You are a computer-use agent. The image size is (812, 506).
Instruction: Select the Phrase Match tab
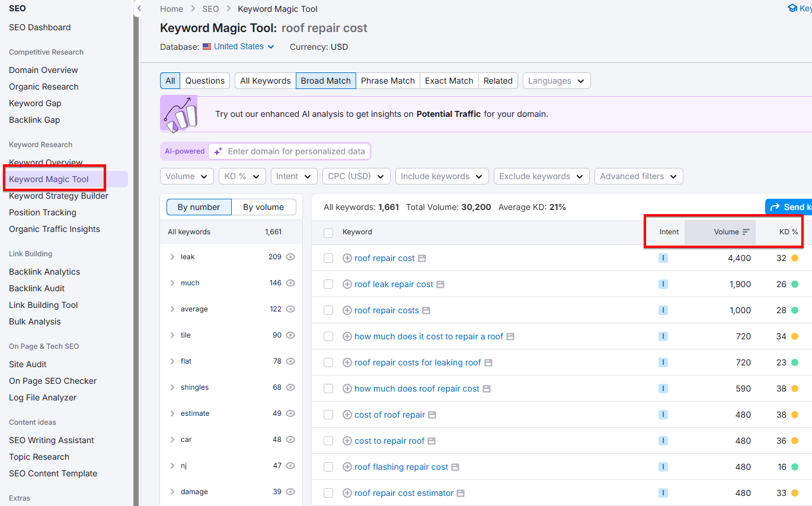point(388,81)
